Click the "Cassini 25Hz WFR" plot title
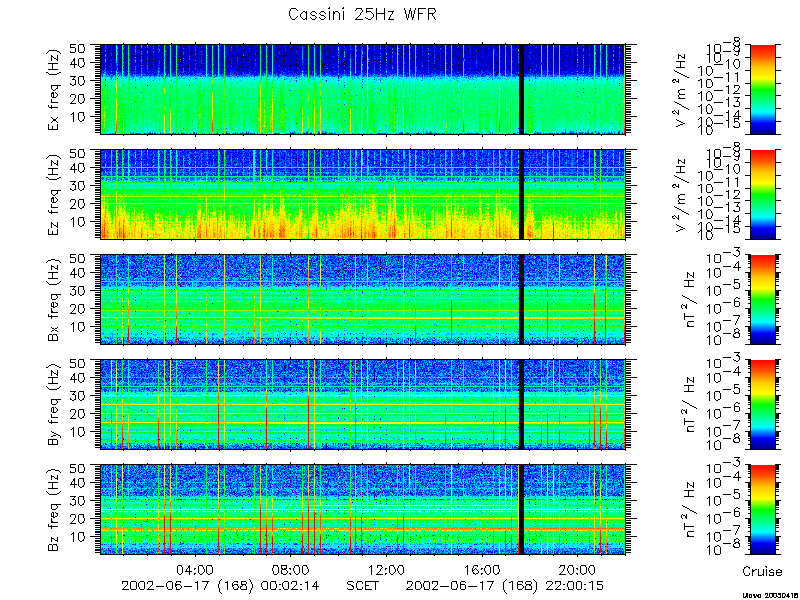This screenshot has height=600, width=800. coord(362,14)
